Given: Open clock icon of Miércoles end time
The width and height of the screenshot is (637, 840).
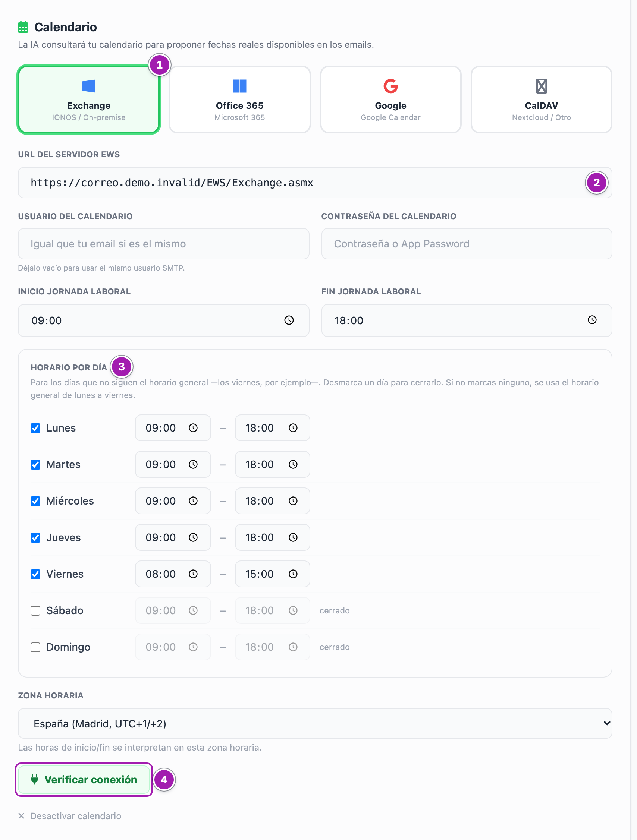Looking at the screenshot, I should (x=293, y=501).
